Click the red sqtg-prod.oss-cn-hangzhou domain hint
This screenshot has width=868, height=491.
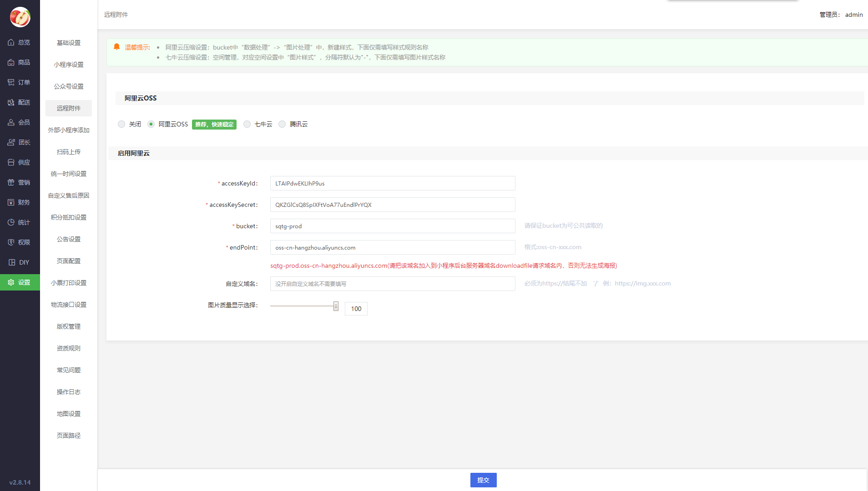(x=444, y=266)
